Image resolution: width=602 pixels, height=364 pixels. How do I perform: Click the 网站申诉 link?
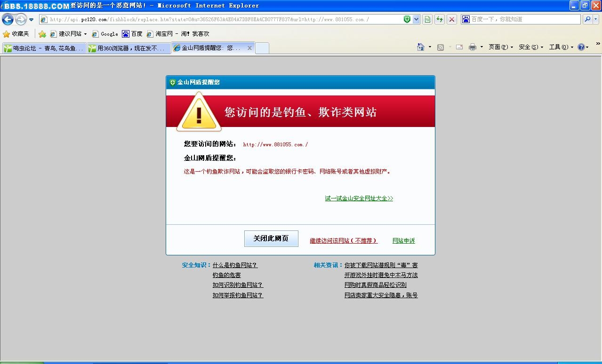[x=404, y=241]
